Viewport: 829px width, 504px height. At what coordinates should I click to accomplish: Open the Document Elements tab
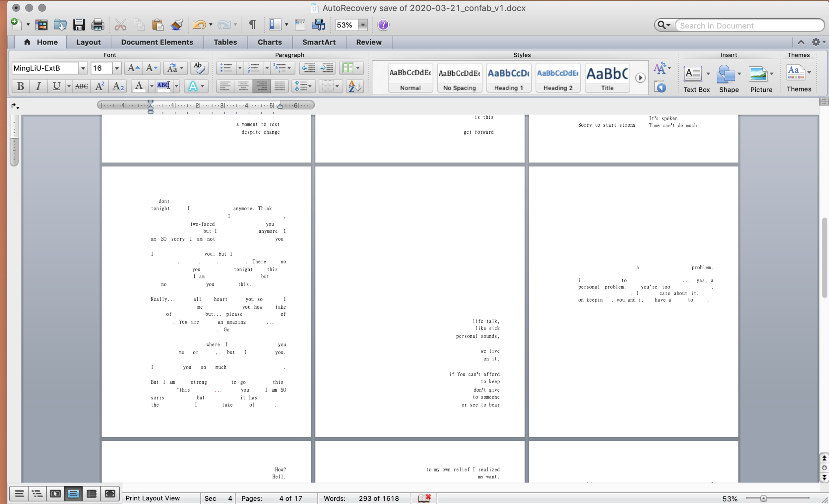pos(157,42)
